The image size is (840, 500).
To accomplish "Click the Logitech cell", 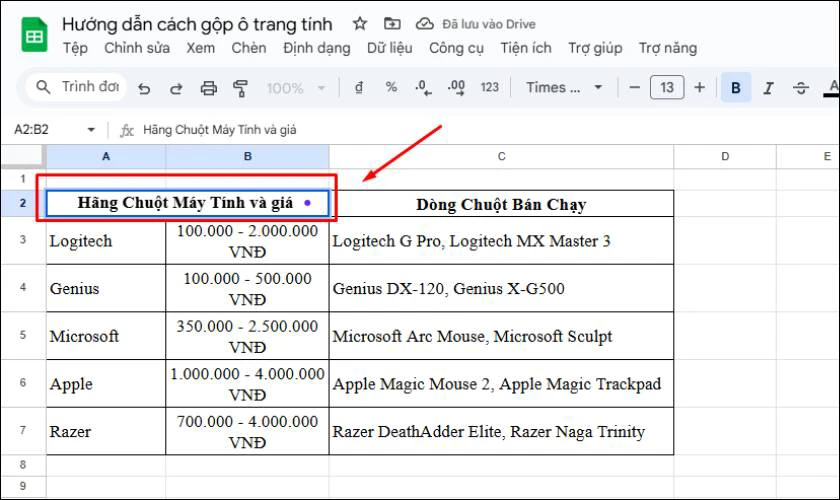I will [x=106, y=241].
